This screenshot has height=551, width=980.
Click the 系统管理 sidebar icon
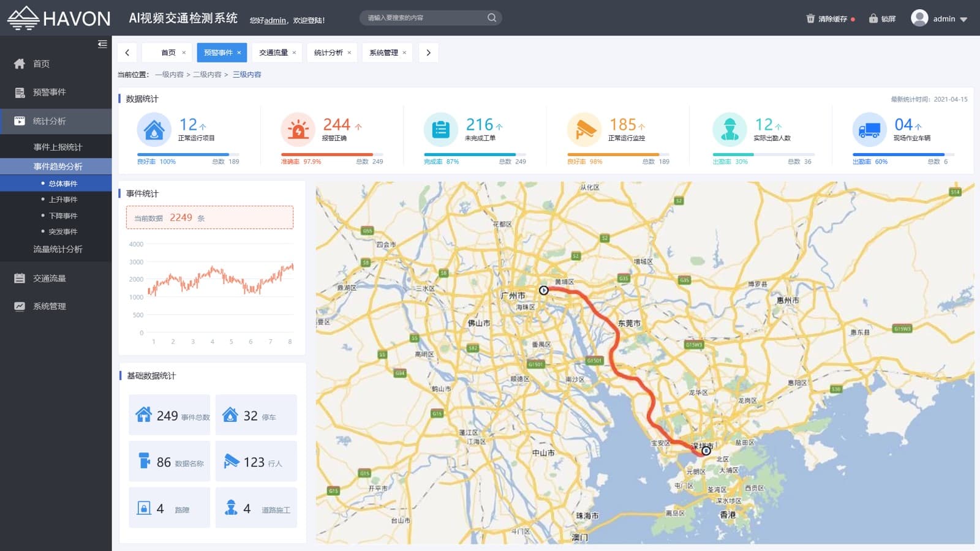[20, 306]
